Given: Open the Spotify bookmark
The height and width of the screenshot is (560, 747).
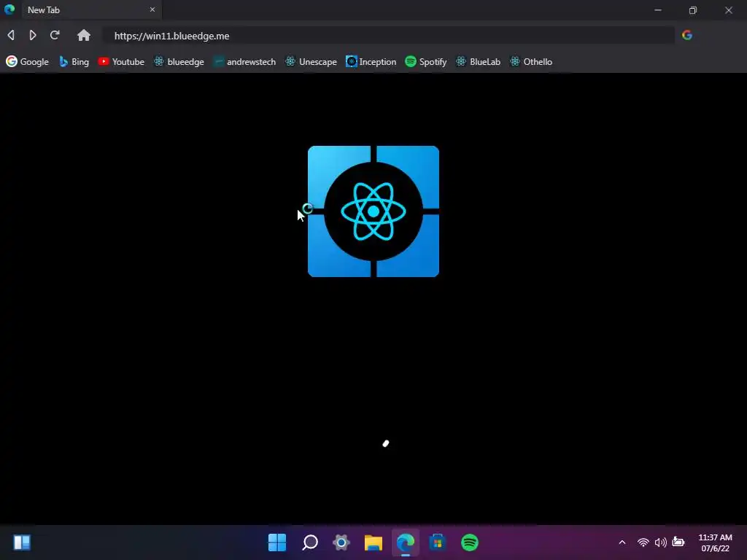Looking at the screenshot, I should [425, 61].
